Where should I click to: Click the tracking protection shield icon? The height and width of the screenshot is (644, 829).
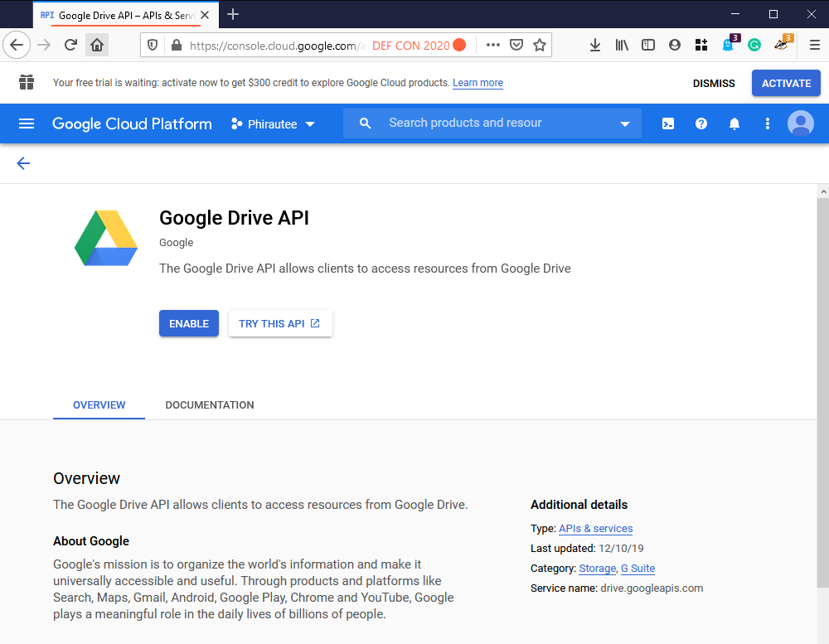tap(153, 45)
